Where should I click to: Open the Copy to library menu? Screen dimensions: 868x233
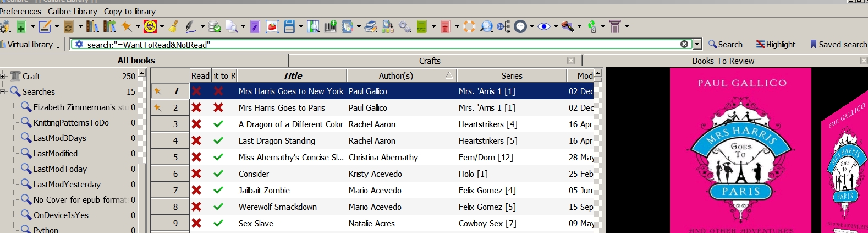coord(130,11)
